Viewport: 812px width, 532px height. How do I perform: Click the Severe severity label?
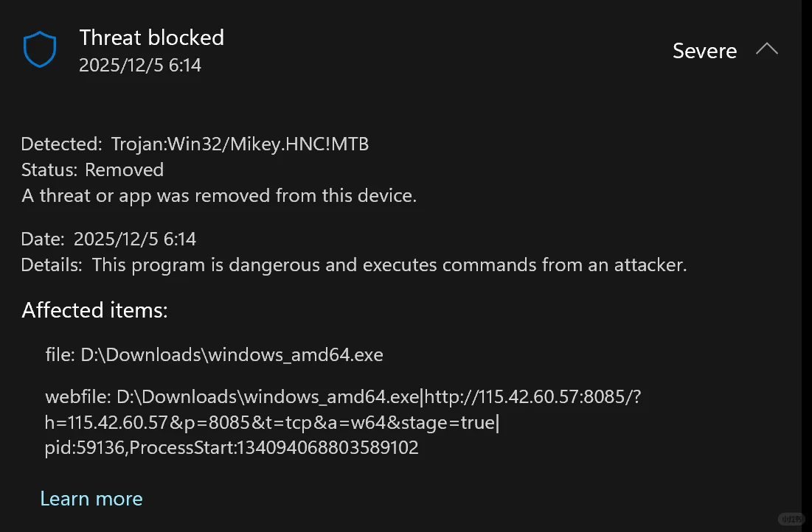pyautogui.click(x=704, y=51)
